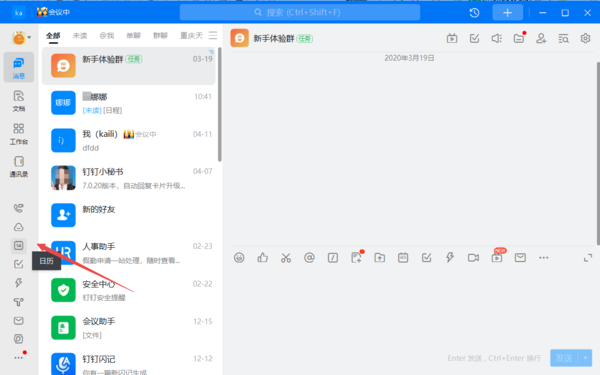Start a video call from message toolbar
Screen dimensions: 600x375
tap(473, 258)
